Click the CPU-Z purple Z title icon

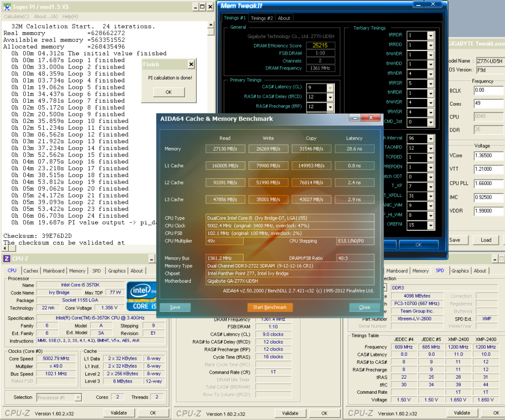[6, 259]
